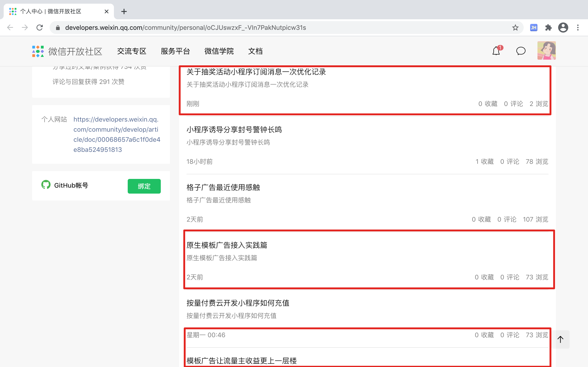
Task: Click the scroll-to-top arrow button
Action: pos(560,339)
